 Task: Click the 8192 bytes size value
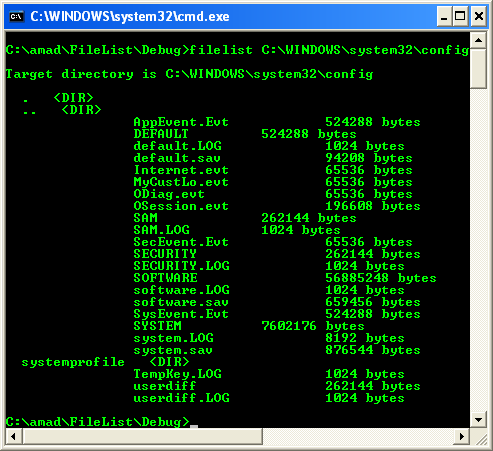pos(365,338)
